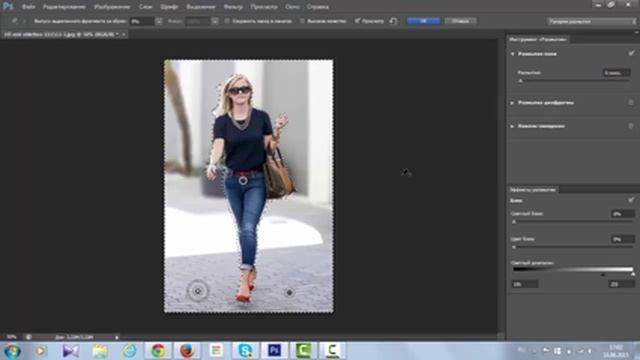Open Skype from the taskbar
The width and height of the screenshot is (640, 360).
tap(245, 351)
